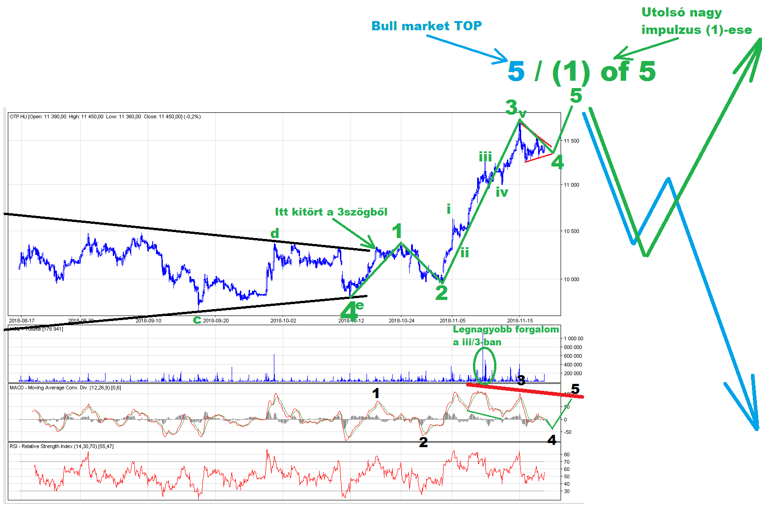Viewport: 762px width, 532px height.
Task: Select the green "iii" sub-wave label
Action: pyautogui.click(x=485, y=157)
